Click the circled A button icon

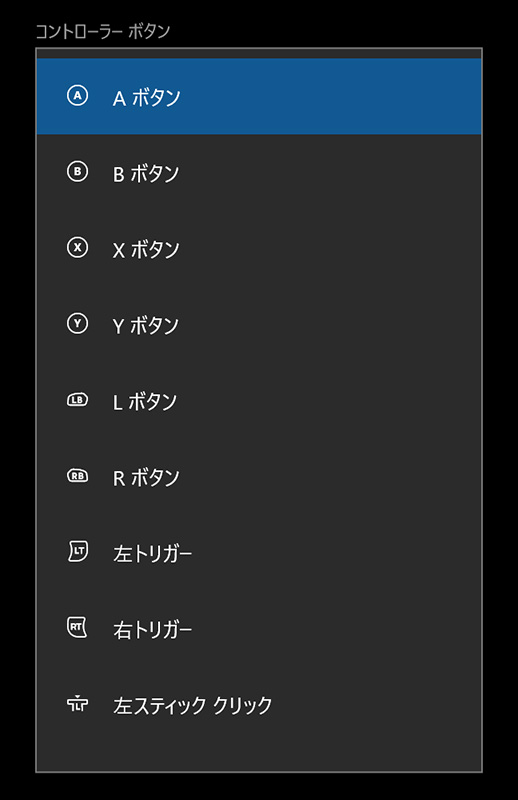pos(78,95)
